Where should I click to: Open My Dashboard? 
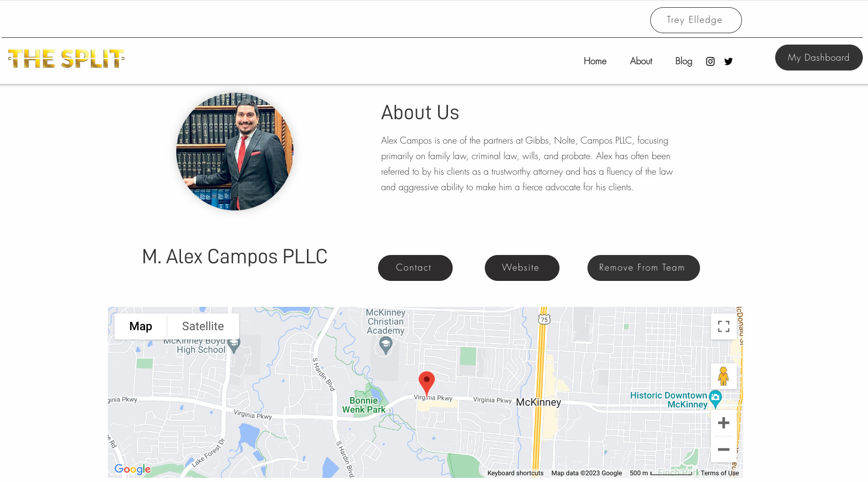point(819,58)
